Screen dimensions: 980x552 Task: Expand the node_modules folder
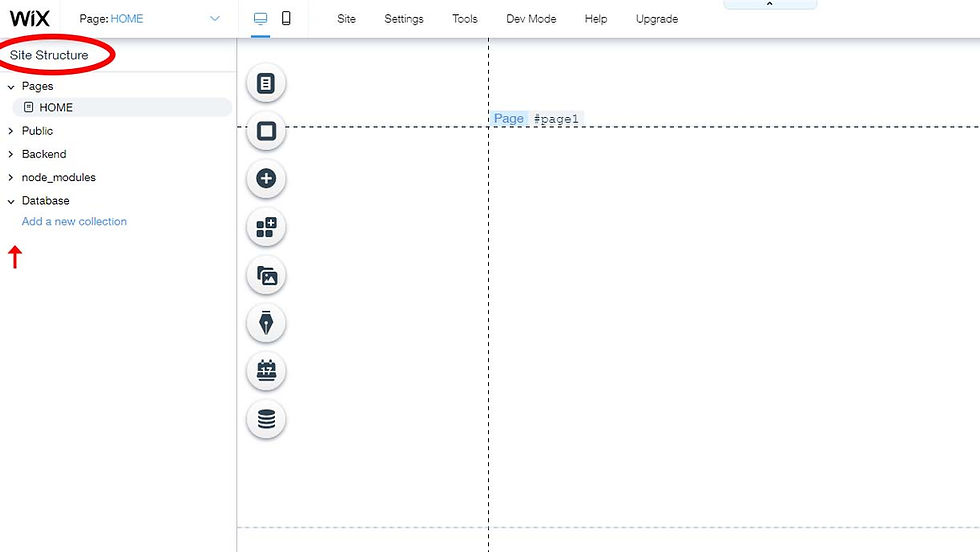pos(11,178)
